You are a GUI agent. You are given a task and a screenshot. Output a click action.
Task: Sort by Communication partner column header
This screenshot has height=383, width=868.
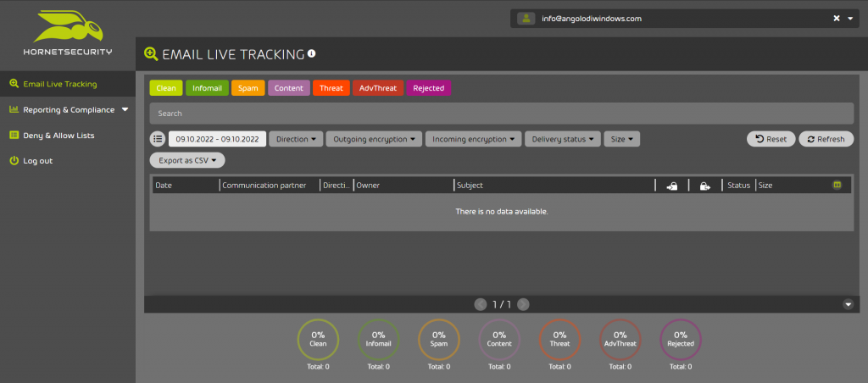[x=264, y=186]
